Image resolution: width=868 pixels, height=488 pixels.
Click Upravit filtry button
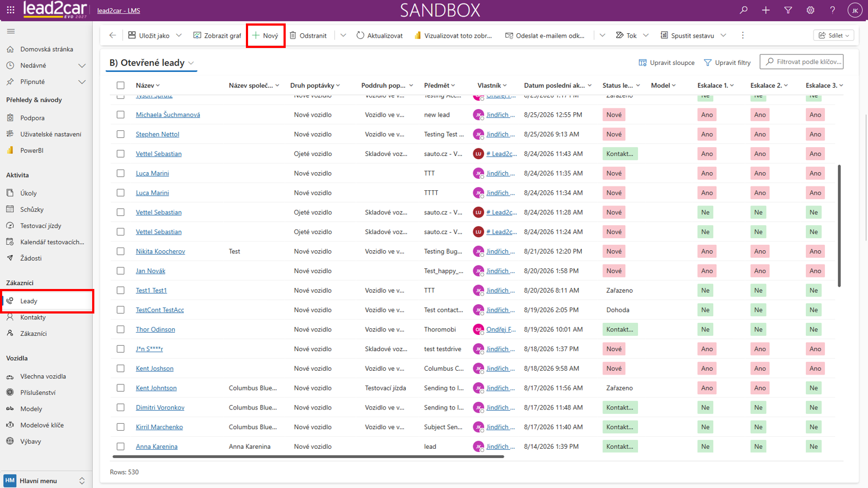[x=727, y=63]
